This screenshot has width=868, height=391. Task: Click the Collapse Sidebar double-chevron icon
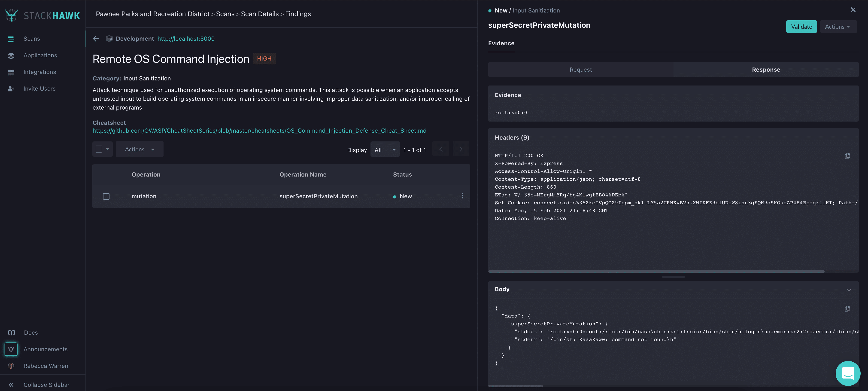click(x=11, y=385)
